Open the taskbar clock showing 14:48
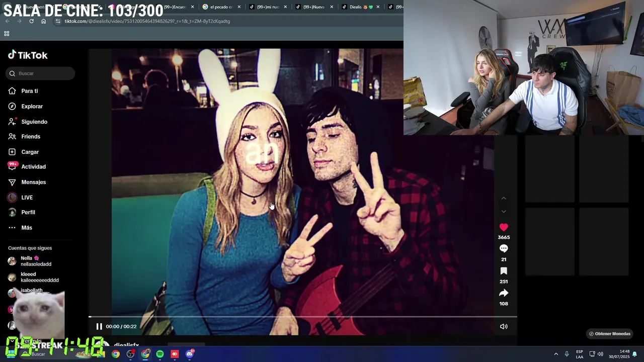Image resolution: width=644 pixels, height=362 pixels. [x=619, y=354]
